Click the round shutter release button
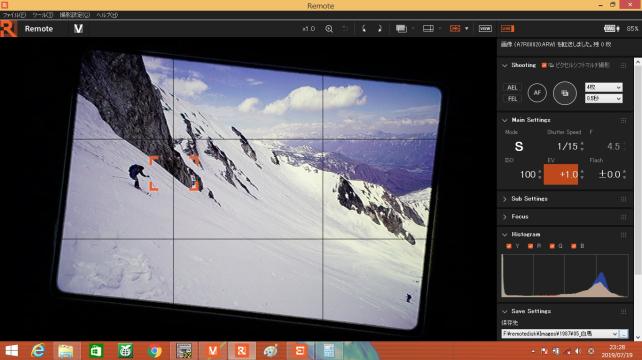 [565, 93]
